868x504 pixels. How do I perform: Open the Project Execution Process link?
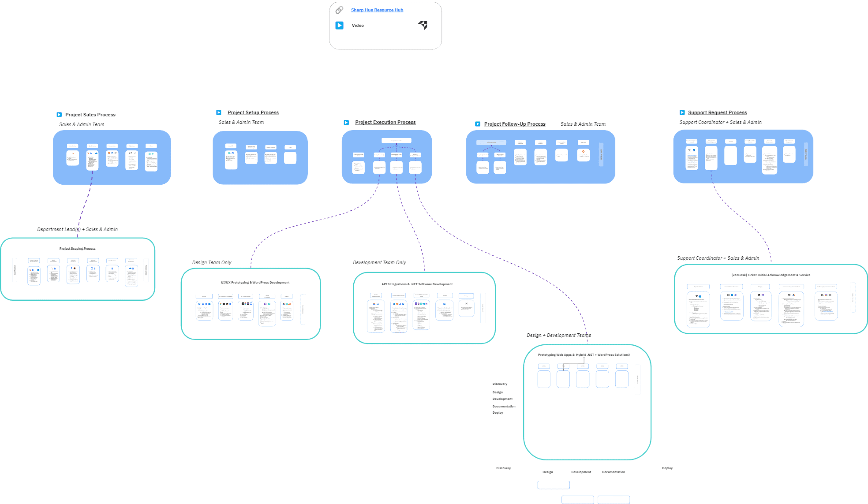386,122
